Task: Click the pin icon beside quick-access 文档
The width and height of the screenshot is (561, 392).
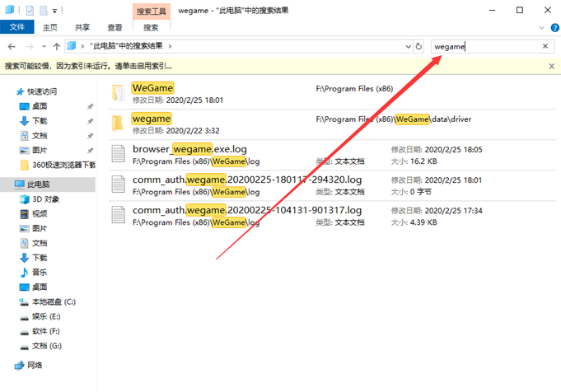Action: click(x=90, y=136)
